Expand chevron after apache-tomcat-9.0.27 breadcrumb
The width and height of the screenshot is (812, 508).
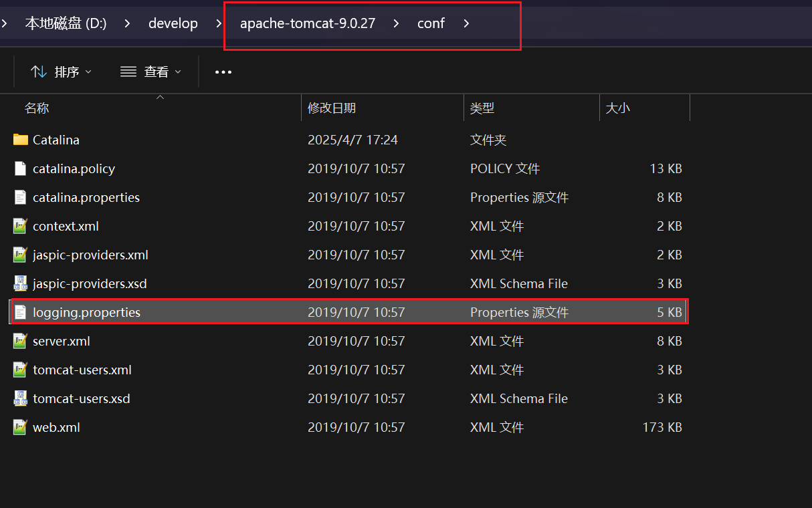coord(397,23)
